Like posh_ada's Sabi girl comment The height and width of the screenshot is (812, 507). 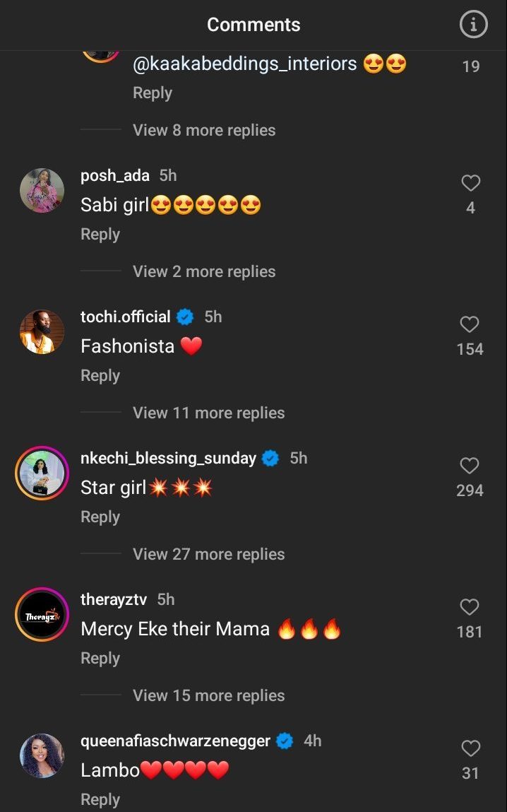pyautogui.click(x=470, y=184)
